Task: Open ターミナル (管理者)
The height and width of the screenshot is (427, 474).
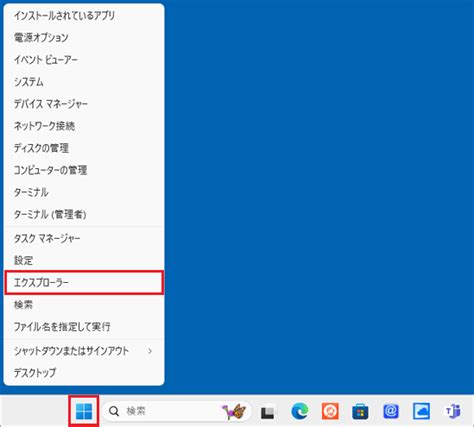Action: [84, 214]
